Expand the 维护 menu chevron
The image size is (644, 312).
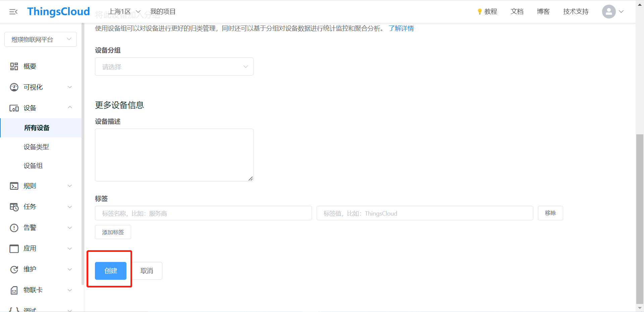[x=70, y=269]
